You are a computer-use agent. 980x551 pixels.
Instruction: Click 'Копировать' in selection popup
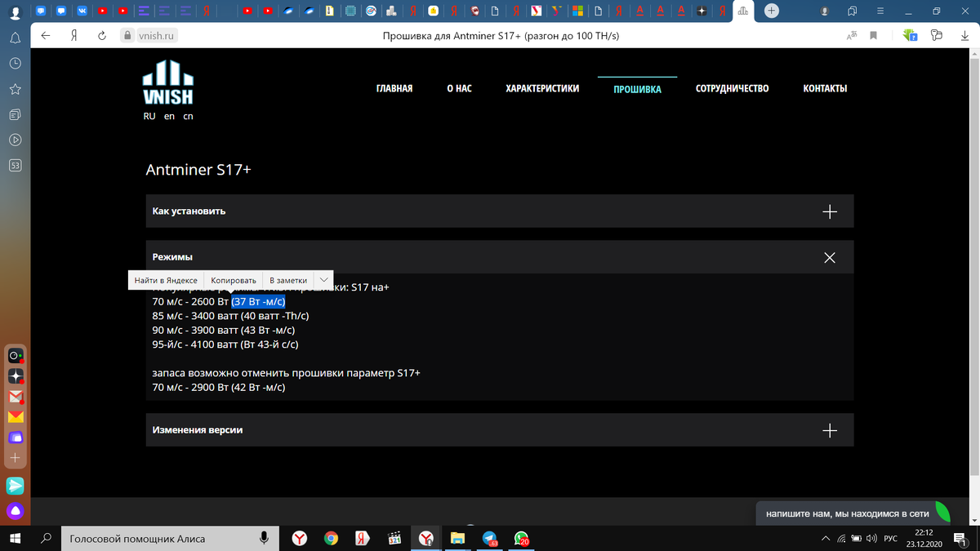pos(234,280)
